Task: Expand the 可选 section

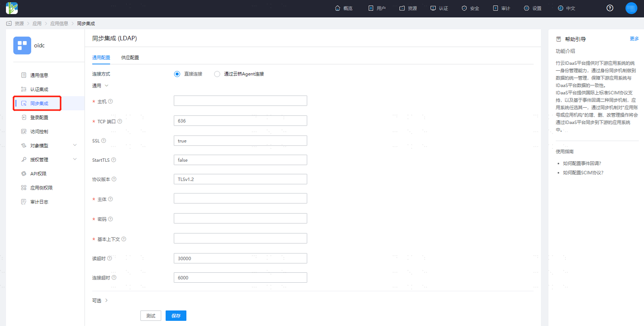Action: [x=106, y=301]
